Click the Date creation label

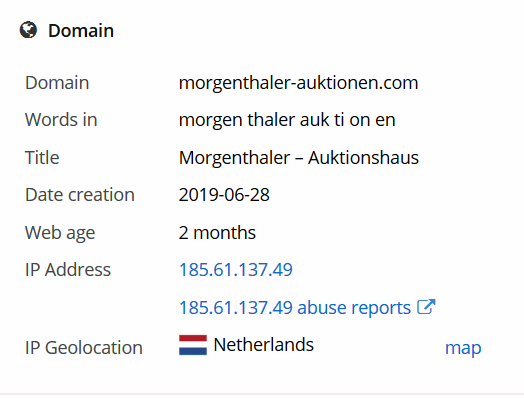(80, 194)
